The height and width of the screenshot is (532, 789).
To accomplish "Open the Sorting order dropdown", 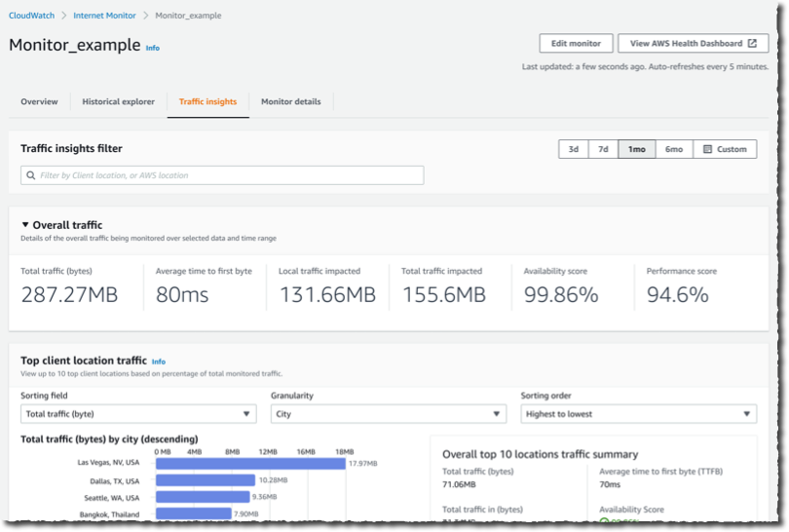I will 638,414.
